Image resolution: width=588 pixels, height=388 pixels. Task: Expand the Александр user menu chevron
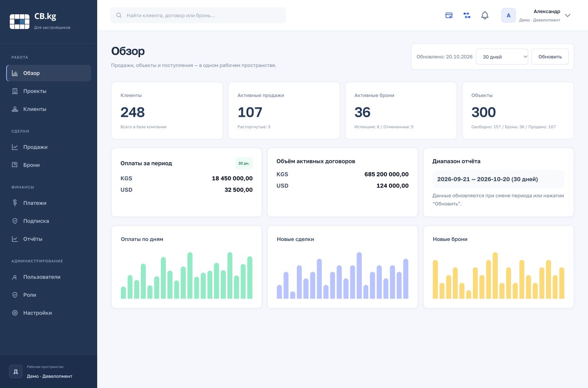pyautogui.click(x=568, y=16)
